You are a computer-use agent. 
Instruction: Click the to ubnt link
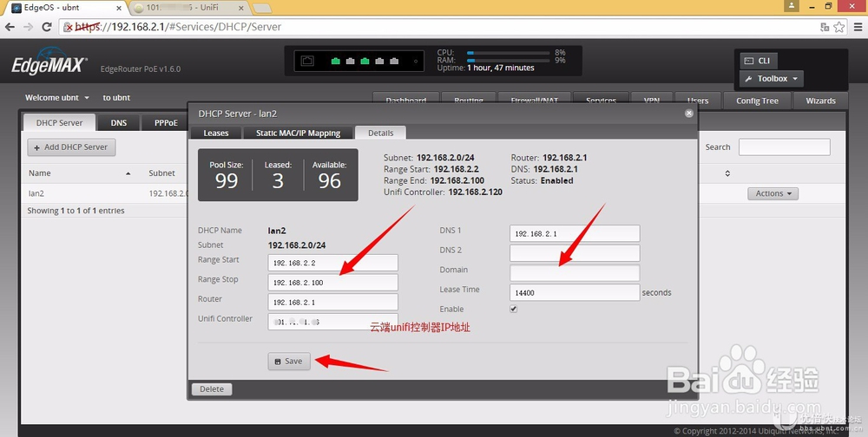pos(116,97)
